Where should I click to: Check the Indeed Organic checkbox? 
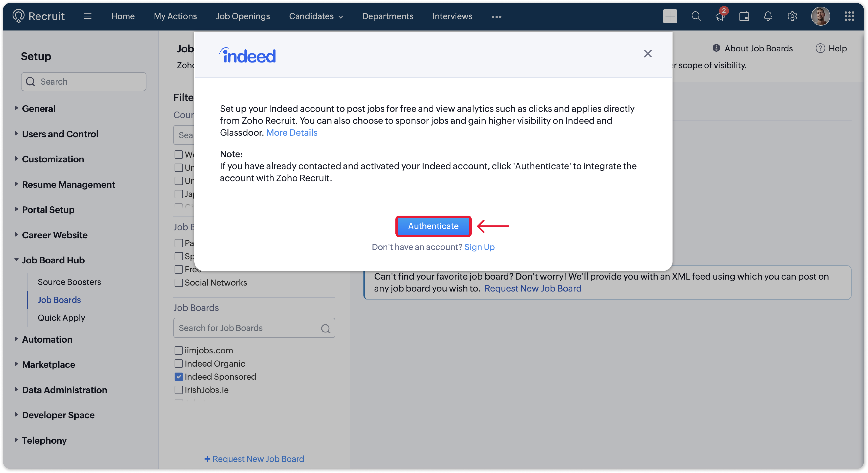pyautogui.click(x=179, y=363)
